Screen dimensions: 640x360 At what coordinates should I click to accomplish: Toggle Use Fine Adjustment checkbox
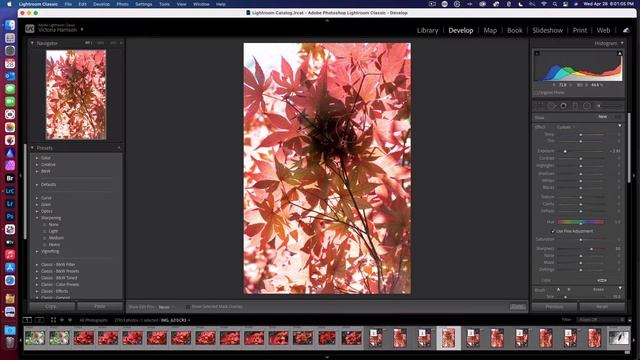[x=553, y=231]
